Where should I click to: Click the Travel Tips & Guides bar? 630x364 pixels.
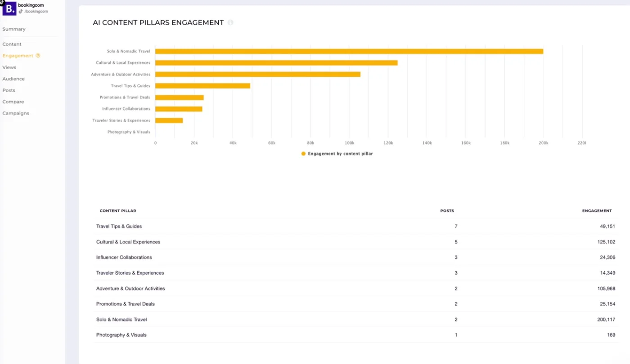[x=202, y=86]
